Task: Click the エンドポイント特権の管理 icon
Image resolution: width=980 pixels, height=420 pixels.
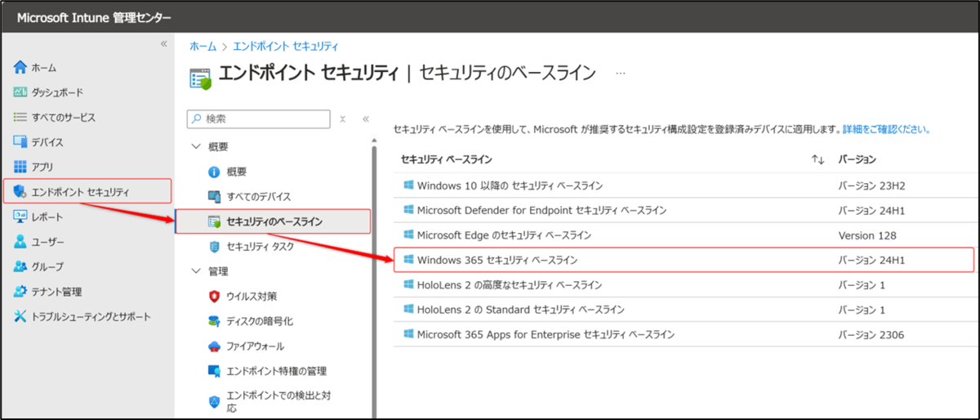Action: [x=214, y=371]
